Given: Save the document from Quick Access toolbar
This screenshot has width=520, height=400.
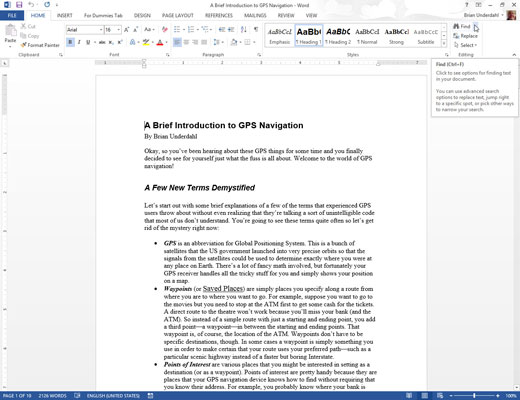Looking at the screenshot, I should [x=19, y=5].
